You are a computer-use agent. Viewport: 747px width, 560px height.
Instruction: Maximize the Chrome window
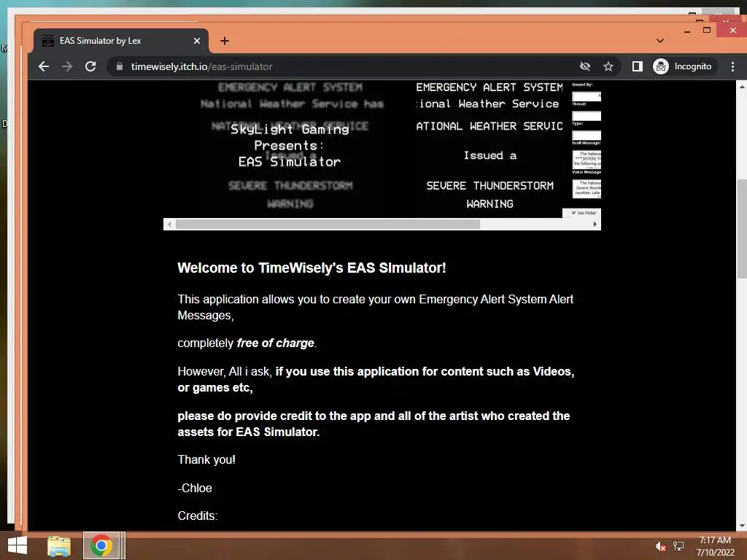[x=707, y=31]
